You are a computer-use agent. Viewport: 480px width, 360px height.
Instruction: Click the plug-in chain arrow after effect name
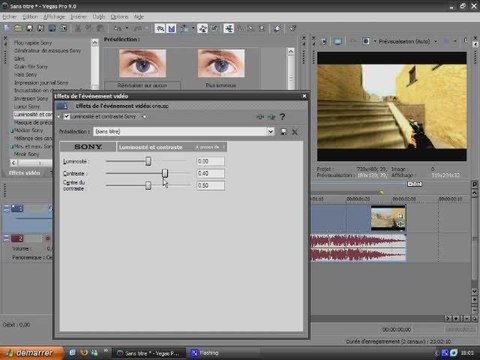point(144,117)
